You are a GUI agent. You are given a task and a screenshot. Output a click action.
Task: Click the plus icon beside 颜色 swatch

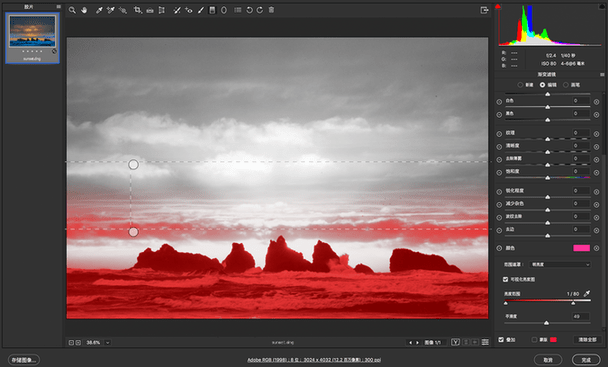596,248
